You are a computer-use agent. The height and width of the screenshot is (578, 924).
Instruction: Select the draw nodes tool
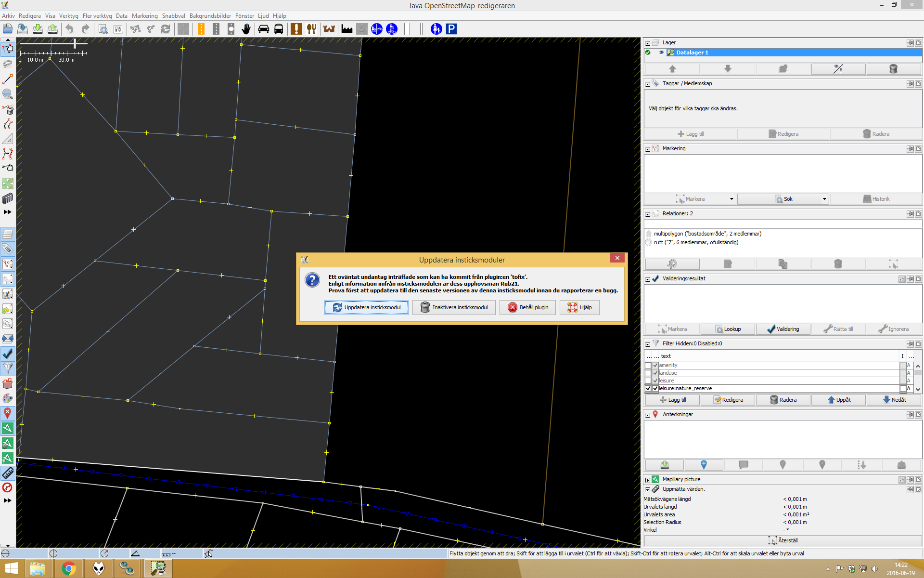point(8,79)
